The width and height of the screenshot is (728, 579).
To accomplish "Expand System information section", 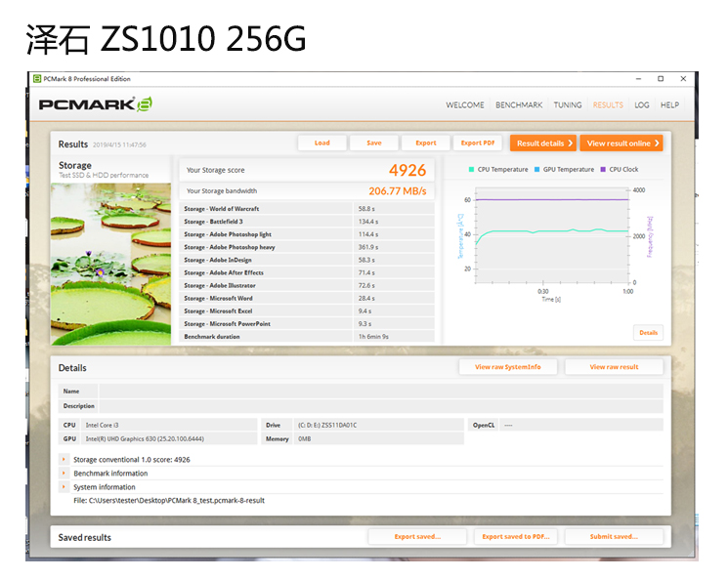I will (64, 487).
